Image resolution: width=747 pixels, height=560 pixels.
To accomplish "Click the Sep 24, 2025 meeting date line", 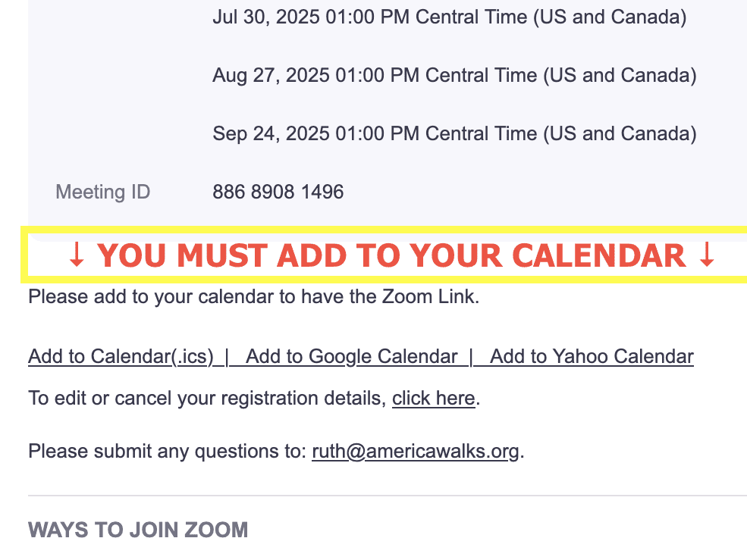I will coord(454,133).
